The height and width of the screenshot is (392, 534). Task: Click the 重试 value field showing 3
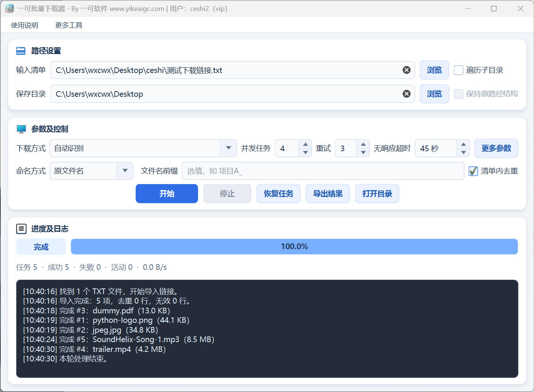coord(346,148)
